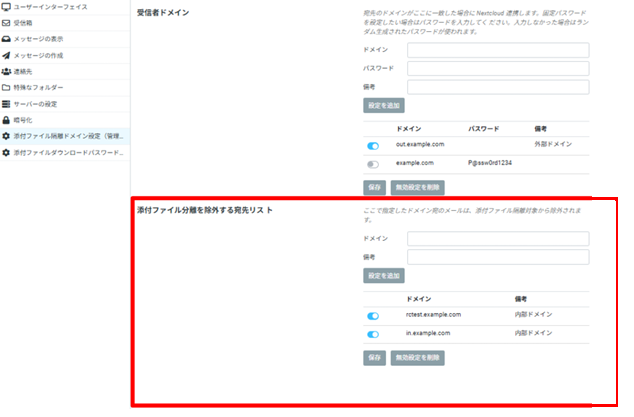Screen dimensions: 634x417
Task: Click 内部ドメイン remark in rctest.example.com row
Action: click(533, 315)
